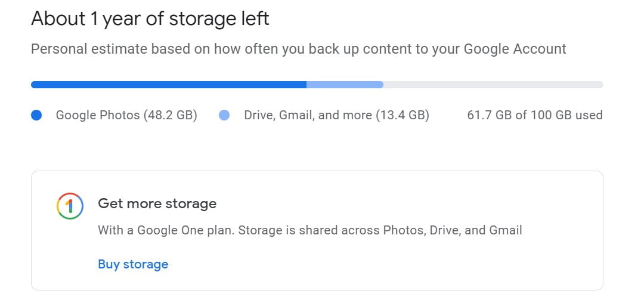Click the Drive, Gmail, and more label

[336, 115]
